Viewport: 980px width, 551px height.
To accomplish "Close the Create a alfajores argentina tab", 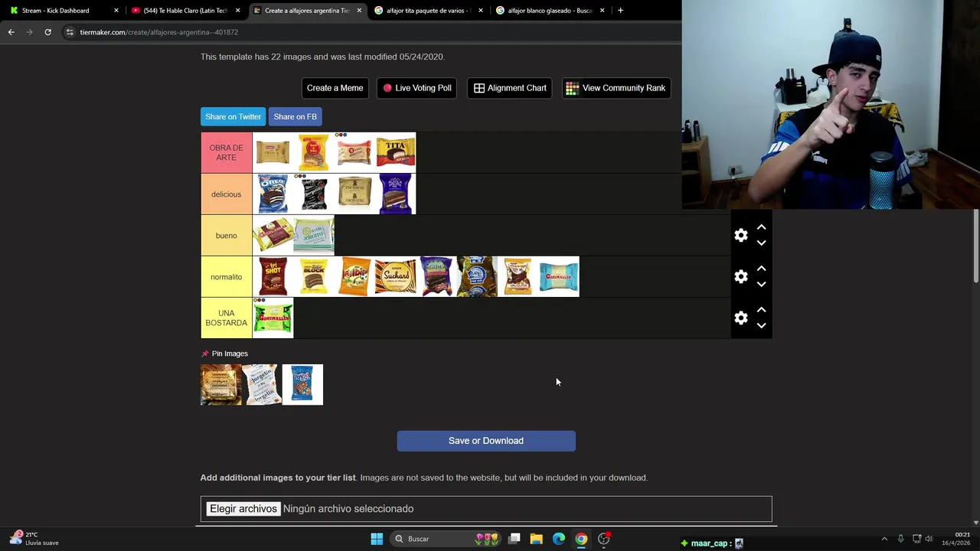I will tap(359, 11).
